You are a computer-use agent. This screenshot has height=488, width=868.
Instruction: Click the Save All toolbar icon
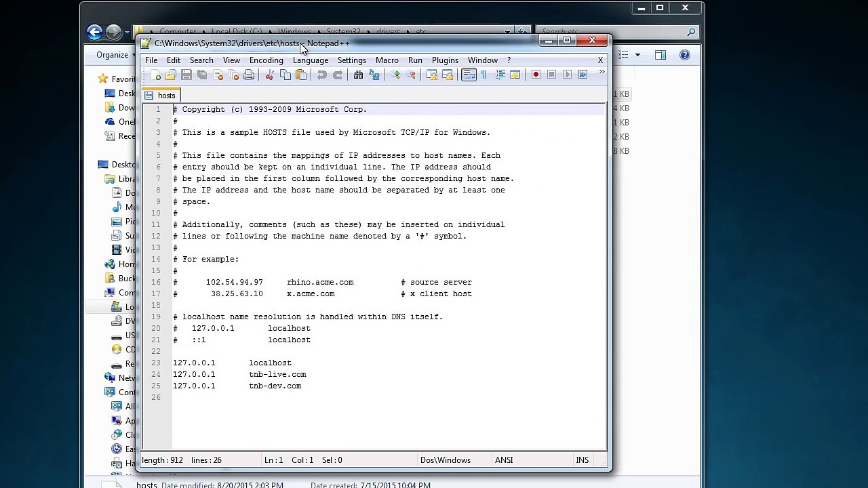202,75
